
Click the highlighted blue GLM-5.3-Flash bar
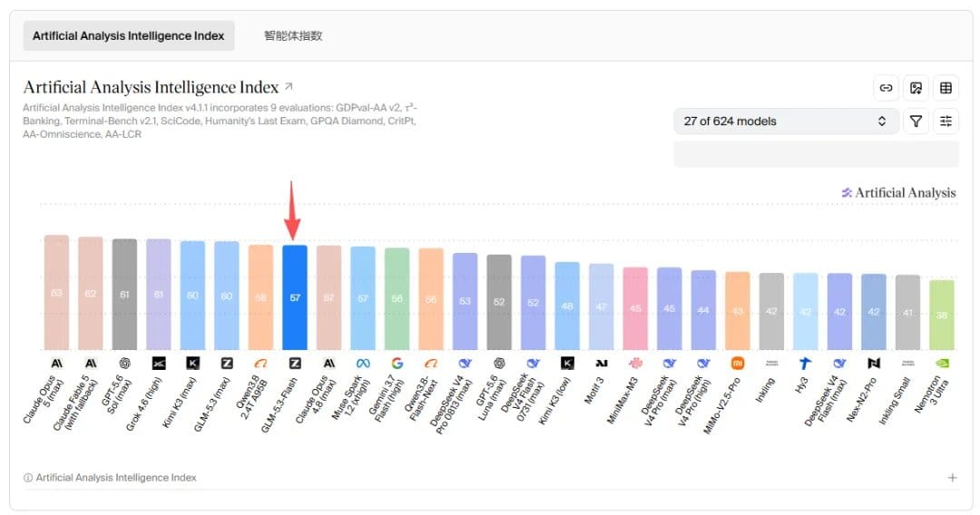coord(295,297)
